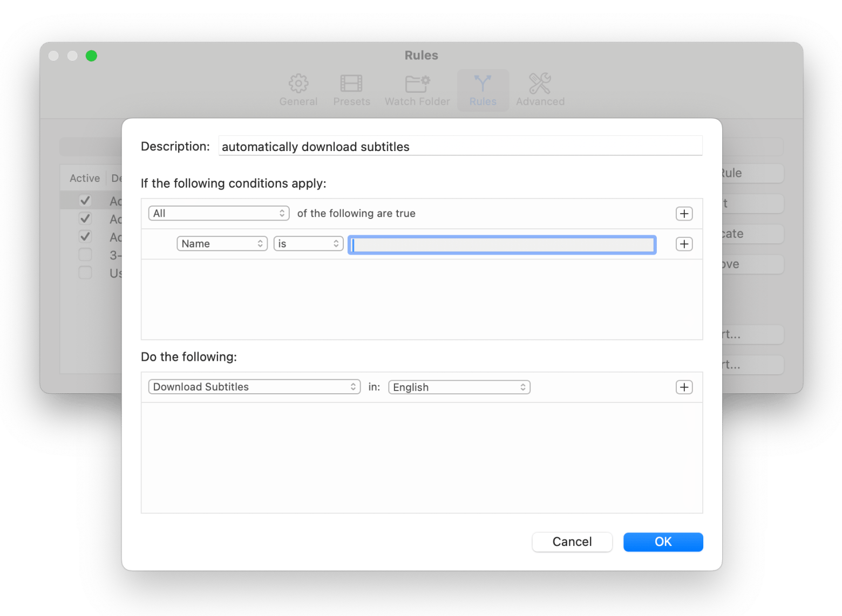Open the Download Subtitles action dropdown
This screenshot has height=616, width=842.
254,387
